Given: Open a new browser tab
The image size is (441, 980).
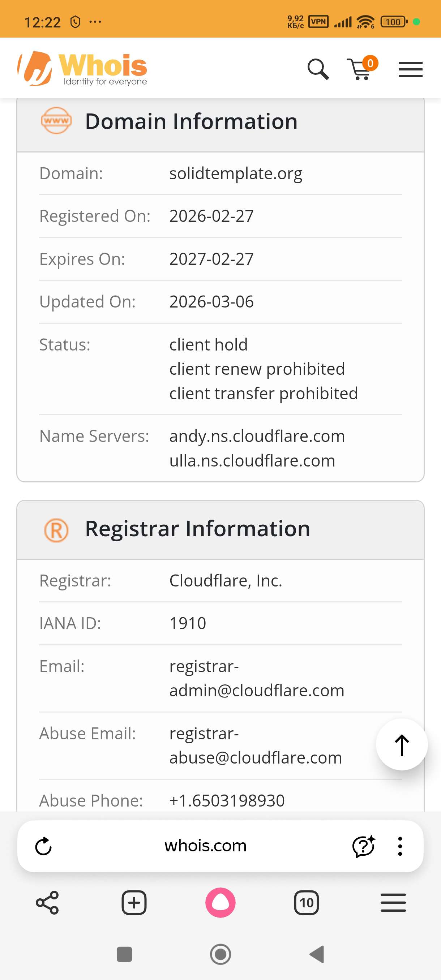Looking at the screenshot, I should 134,902.
